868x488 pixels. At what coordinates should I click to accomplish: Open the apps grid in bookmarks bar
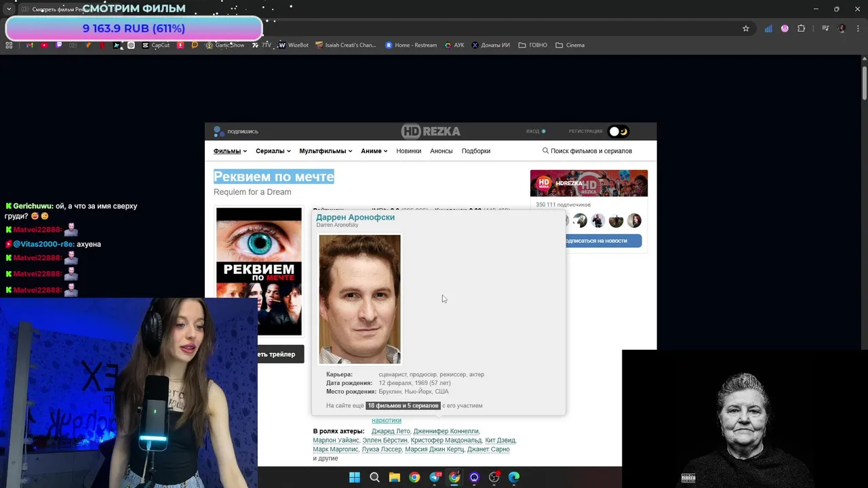pyautogui.click(x=9, y=45)
